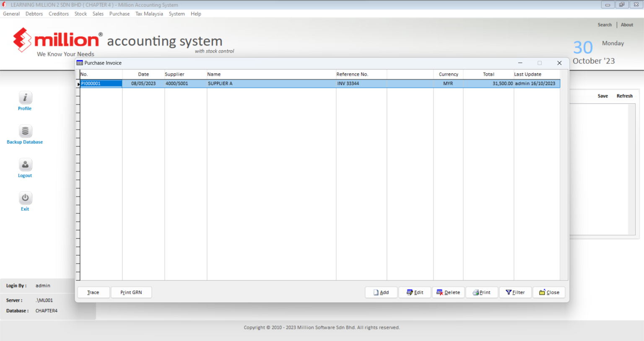Screen dimensions: 644x341
Task: Trace the selected invoice
Action: pyautogui.click(x=93, y=292)
